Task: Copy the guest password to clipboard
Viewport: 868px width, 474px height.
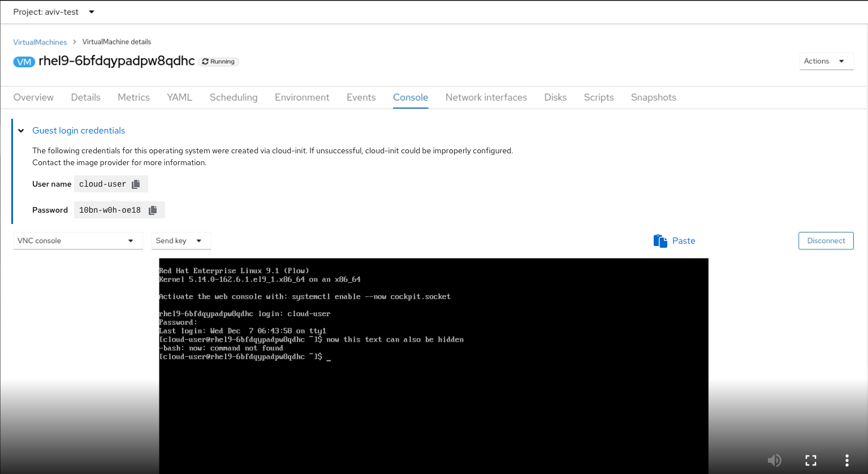Action: point(153,210)
